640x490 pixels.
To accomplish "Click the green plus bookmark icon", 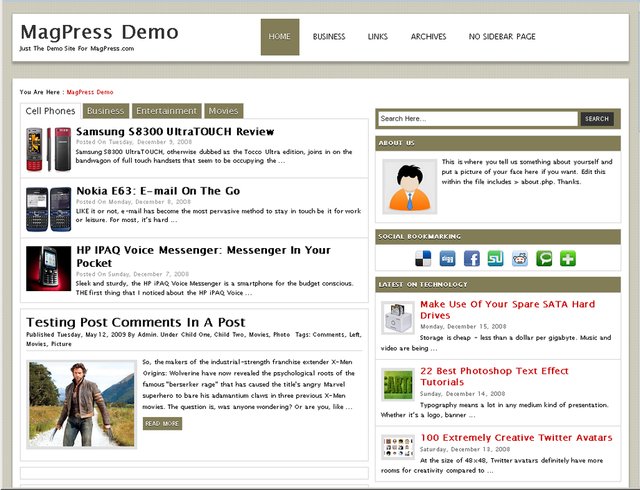I will click(568, 259).
